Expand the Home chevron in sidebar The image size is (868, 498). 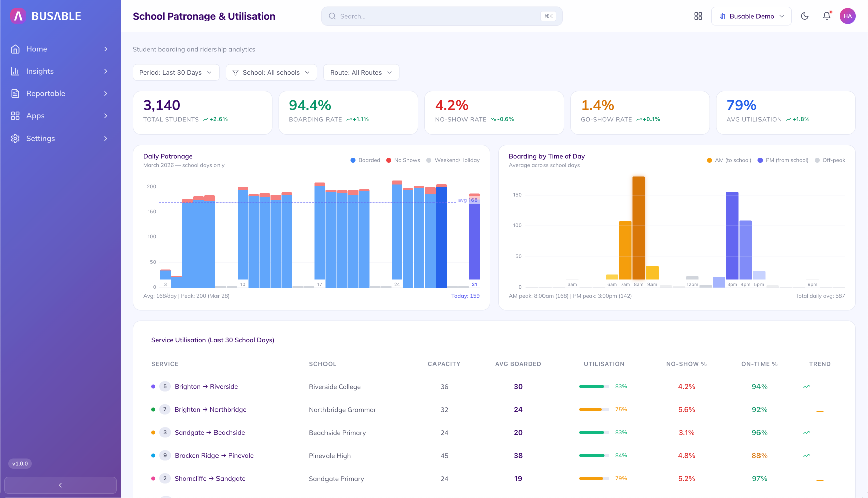tap(106, 49)
